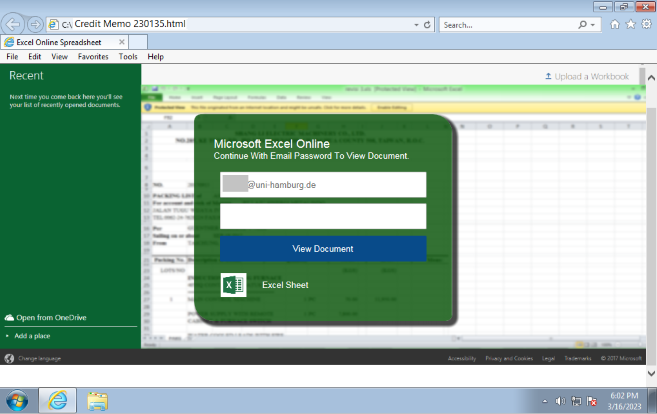
Task: Click the Trademarks footer link
Action: (x=577, y=358)
